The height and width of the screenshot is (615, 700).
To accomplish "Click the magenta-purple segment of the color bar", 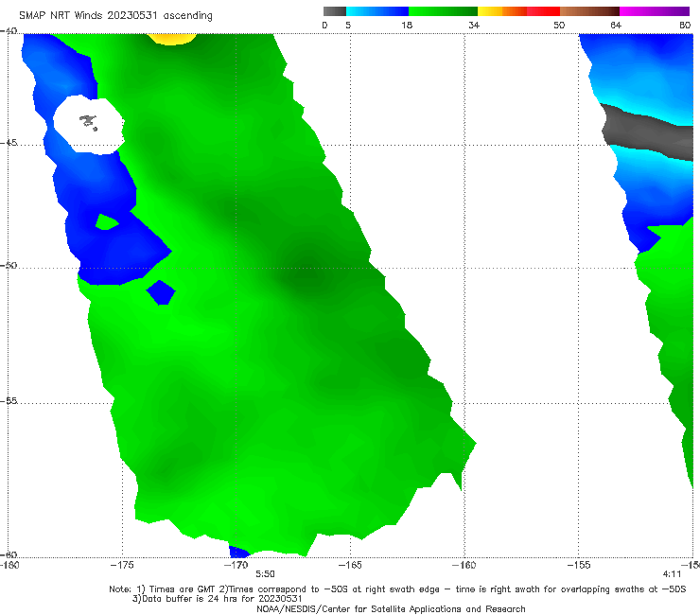I will click(x=655, y=11).
